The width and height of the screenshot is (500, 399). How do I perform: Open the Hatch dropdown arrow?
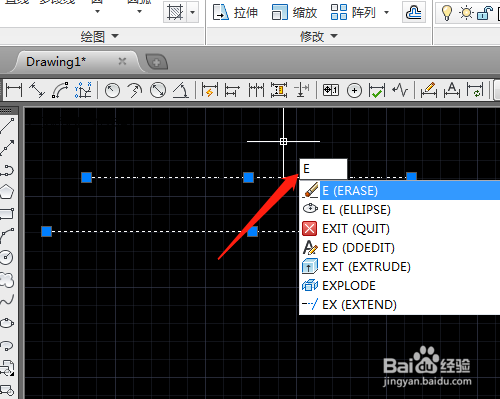[192, 13]
